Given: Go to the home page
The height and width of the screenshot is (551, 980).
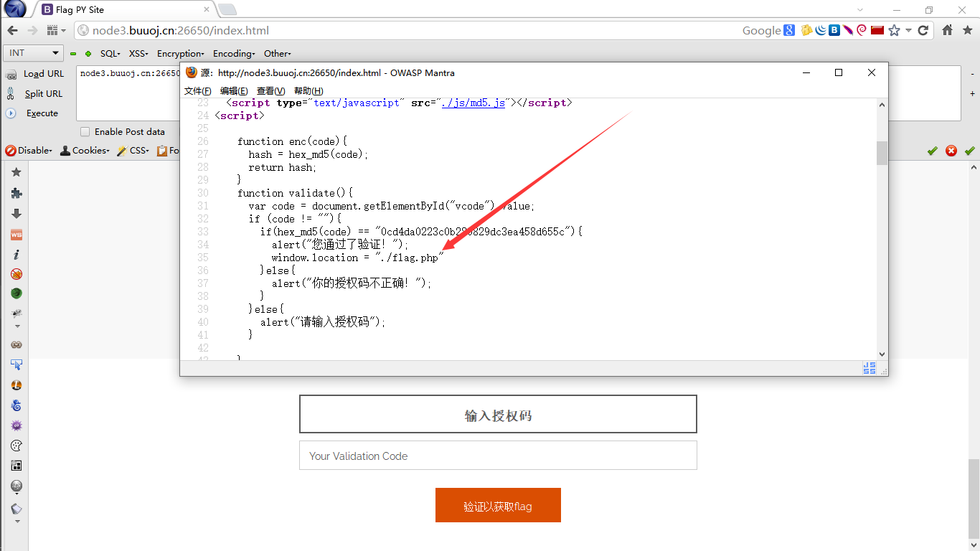Looking at the screenshot, I should (948, 30).
